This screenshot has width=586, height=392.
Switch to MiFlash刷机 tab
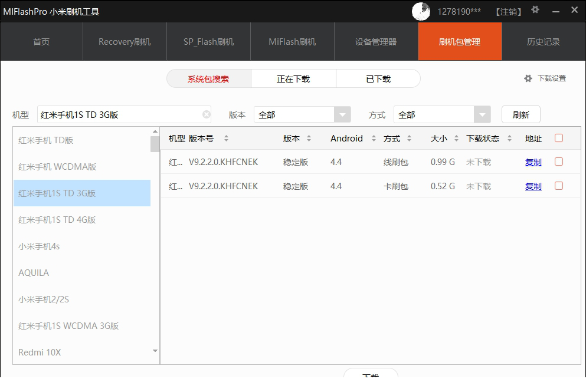click(x=292, y=41)
